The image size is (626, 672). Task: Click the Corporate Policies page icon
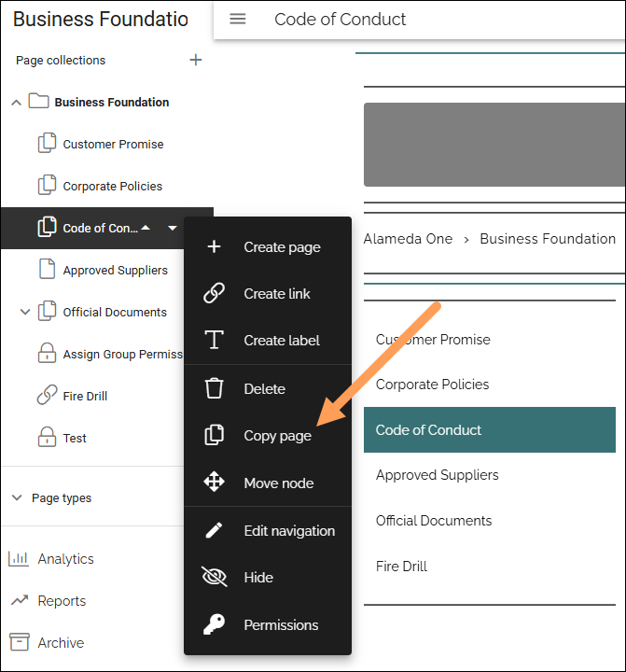pyautogui.click(x=47, y=185)
